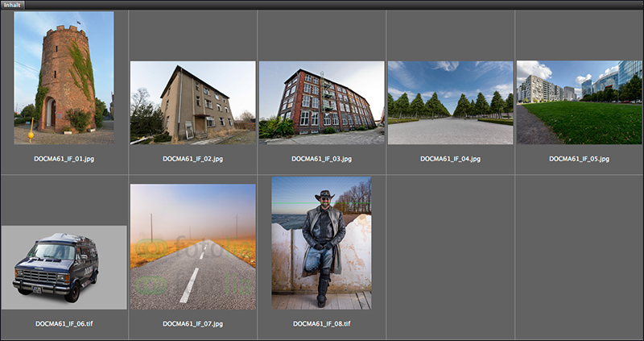The height and width of the screenshot is (341, 644).
Task: Click the empty cell below DOCMA61_IF_05.jpg
Action: point(579,256)
